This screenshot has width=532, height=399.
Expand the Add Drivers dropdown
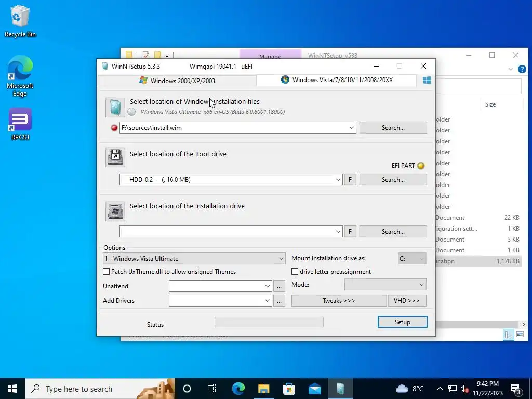pos(268,301)
